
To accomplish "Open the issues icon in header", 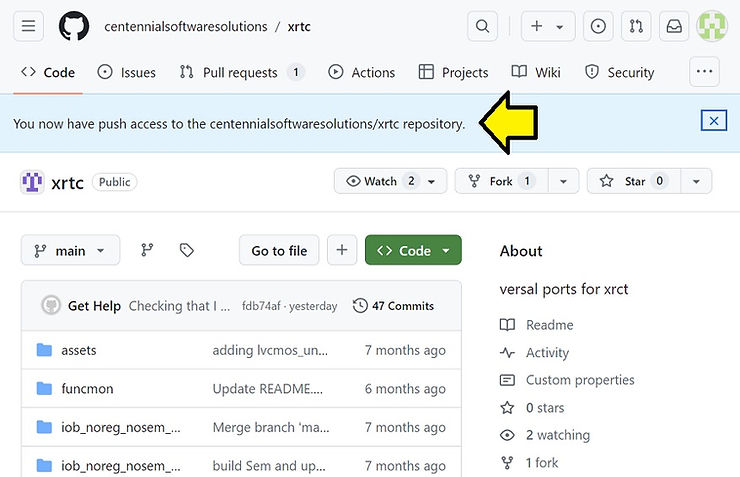I will coord(598,27).
